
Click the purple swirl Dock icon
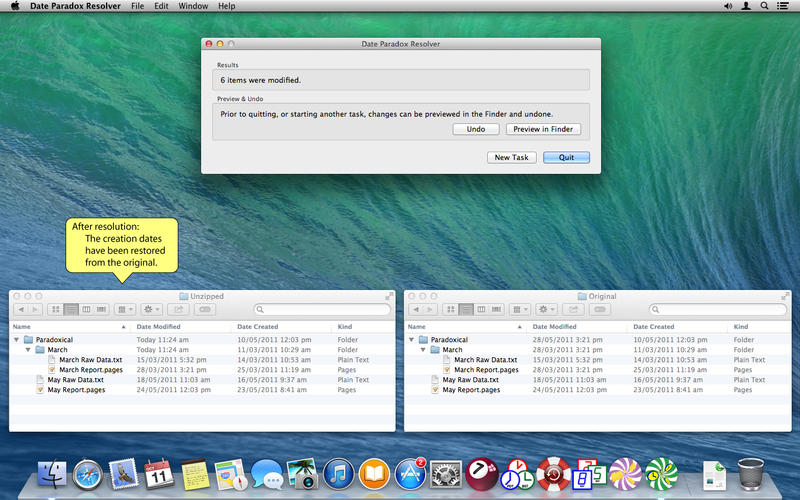[626, 474]
